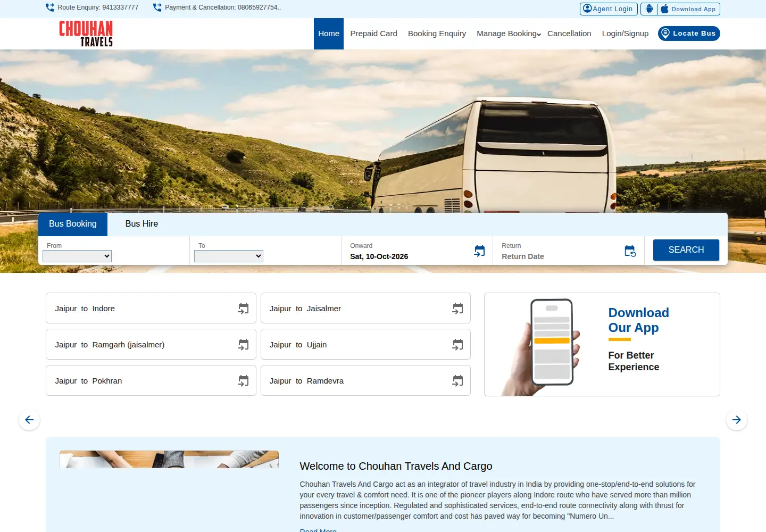Open the Cancellation menu item
Screen dimensions: 766x532
[x=569, y=34]
